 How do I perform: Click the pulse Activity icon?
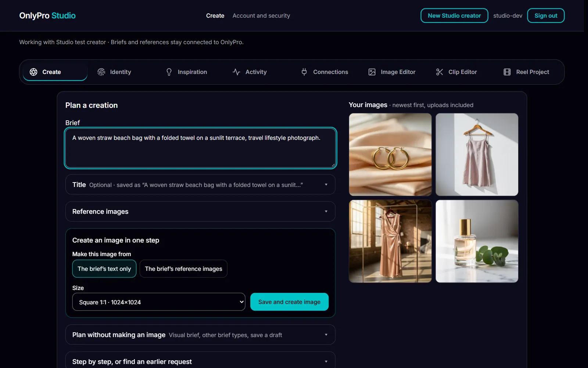[x=236, y=72]
